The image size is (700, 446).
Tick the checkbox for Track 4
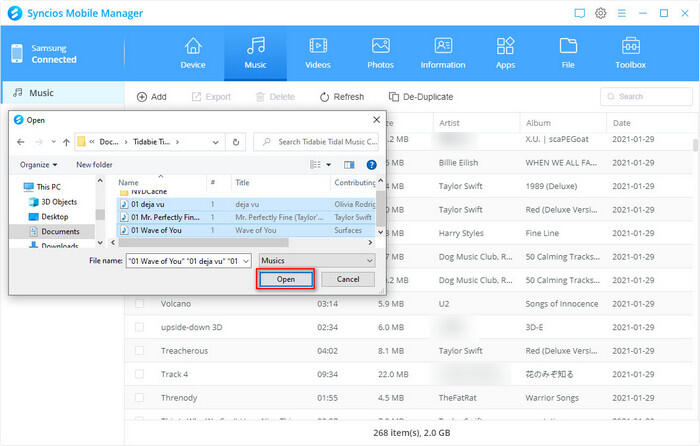[140, 374]
